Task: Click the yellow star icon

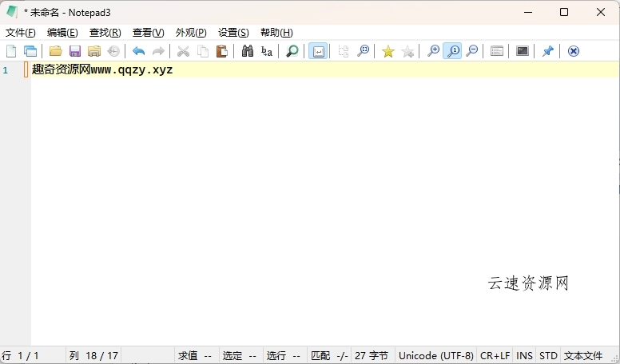Action: (387, 51)
